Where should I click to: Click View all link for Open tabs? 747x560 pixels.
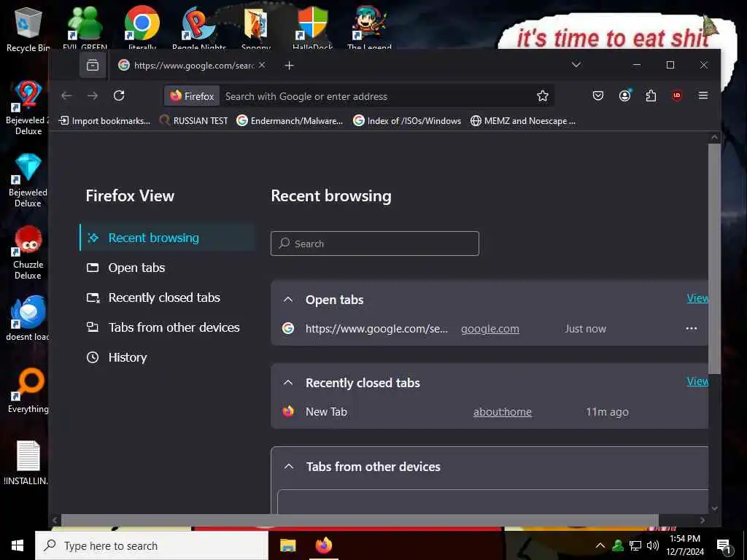[x=697, y=298]
